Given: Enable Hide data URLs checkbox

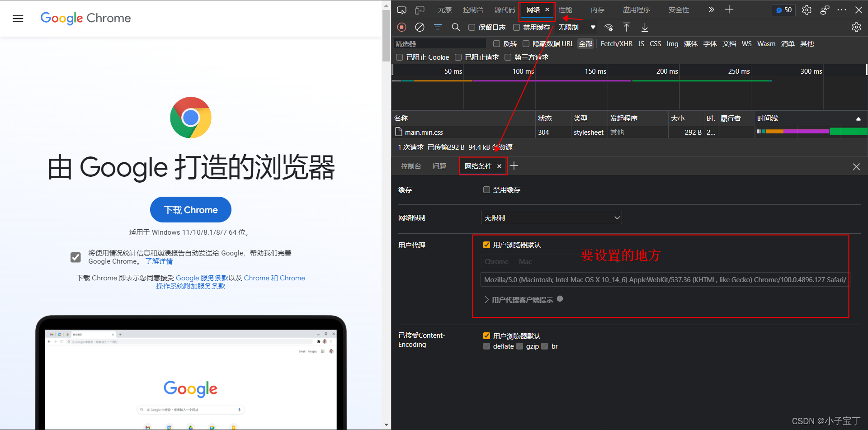Looking at the screenshot, I should click(526, 44).
